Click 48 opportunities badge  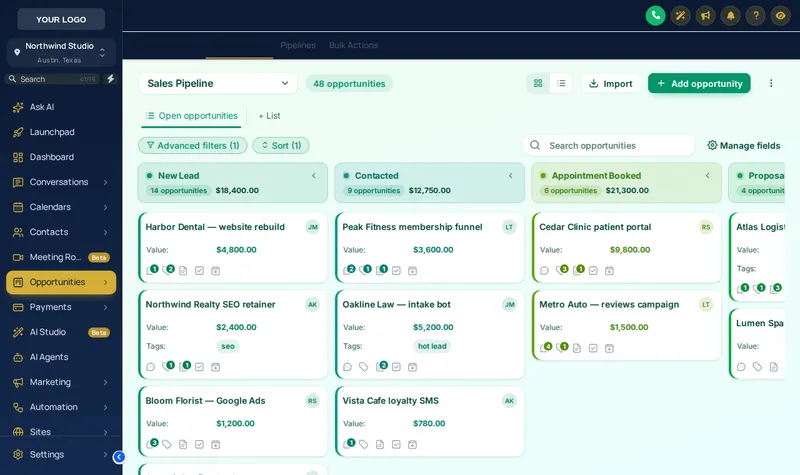tap(349, 84)
